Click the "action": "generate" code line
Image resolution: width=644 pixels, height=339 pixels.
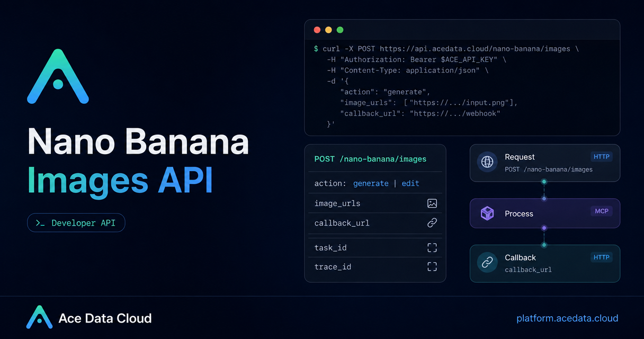[385, 92]
